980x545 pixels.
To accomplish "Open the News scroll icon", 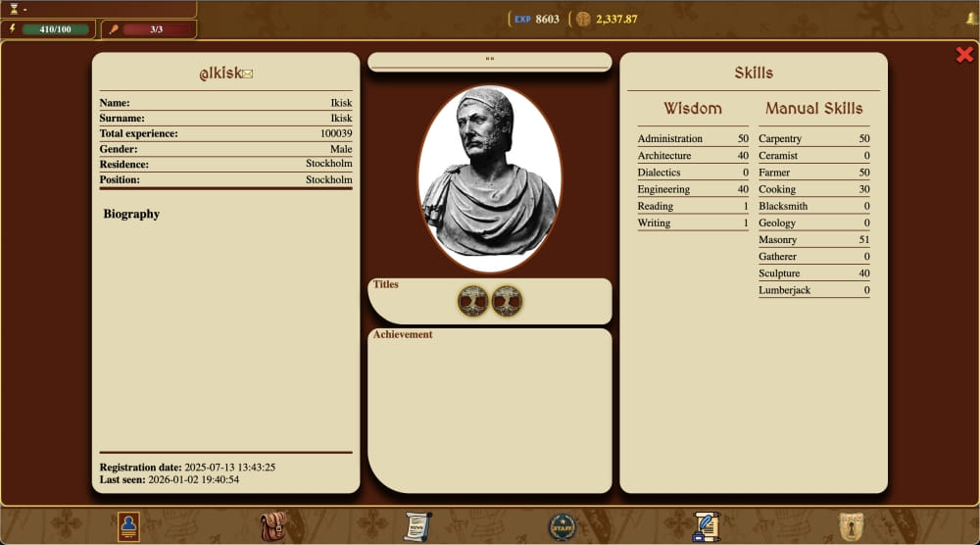I will click(x=417, y=526).
